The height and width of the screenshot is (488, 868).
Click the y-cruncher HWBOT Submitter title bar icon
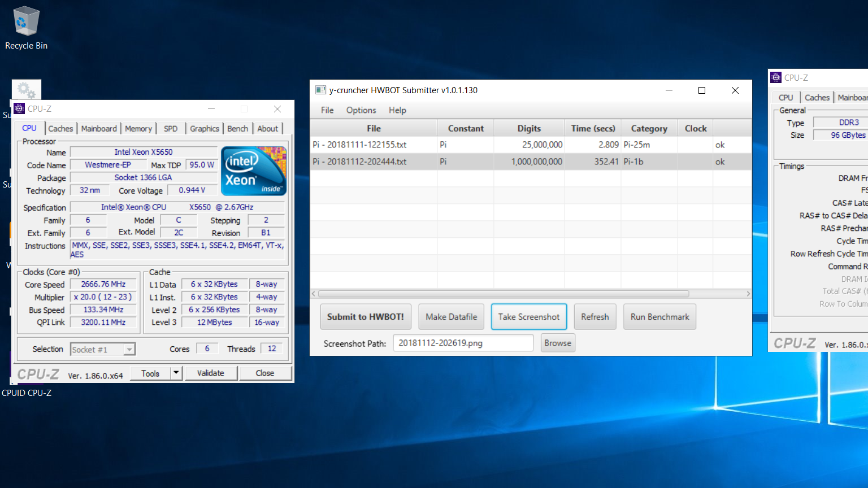(x=320, y=90)
